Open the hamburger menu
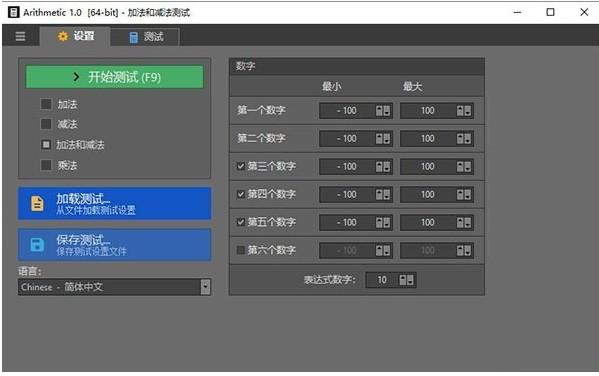The height and width of the screenshot is (376, 599). (x=20, y=36)
